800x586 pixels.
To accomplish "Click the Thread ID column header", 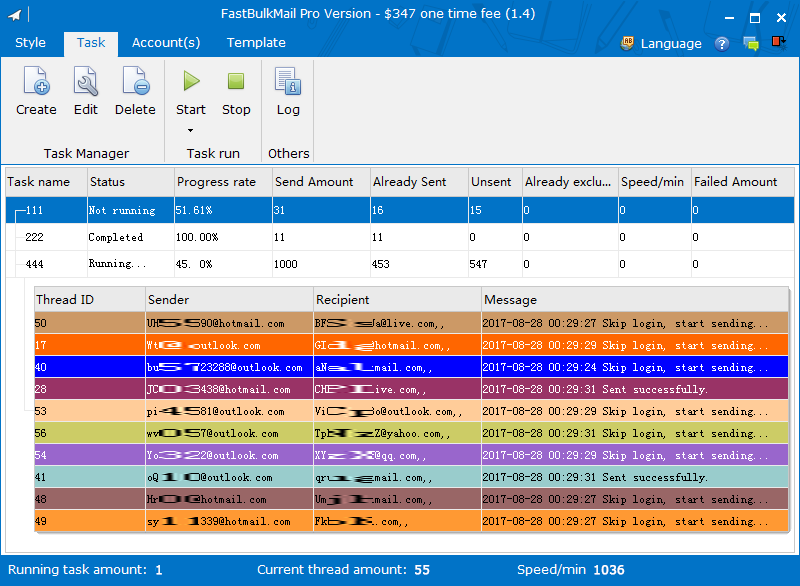I will pyautogui.click(x=90, y=300).
